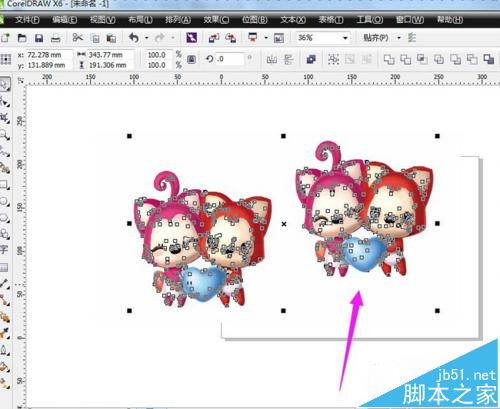
Task: Open the 36% zoom level dropdown
Action: (x=345, y=38)
